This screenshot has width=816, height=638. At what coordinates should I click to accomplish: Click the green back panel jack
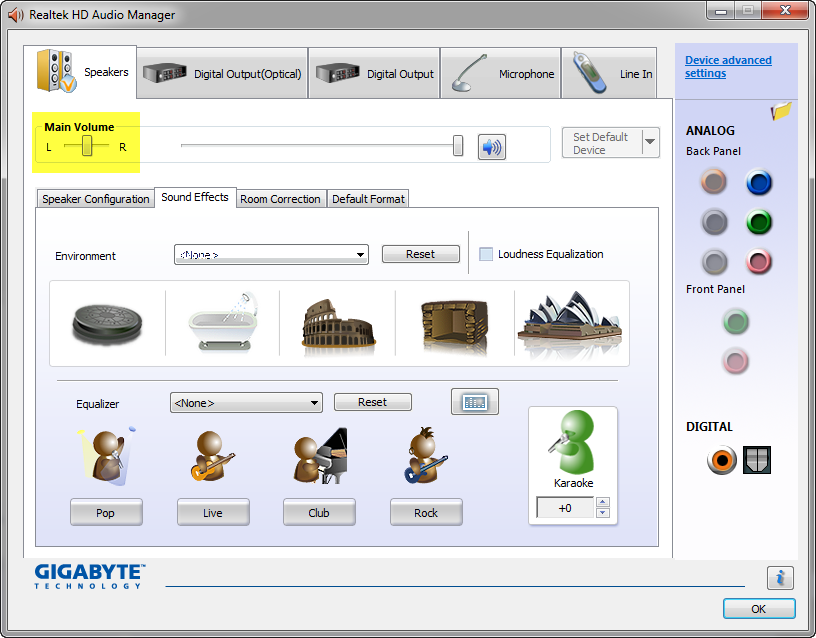tap(759, 222)
